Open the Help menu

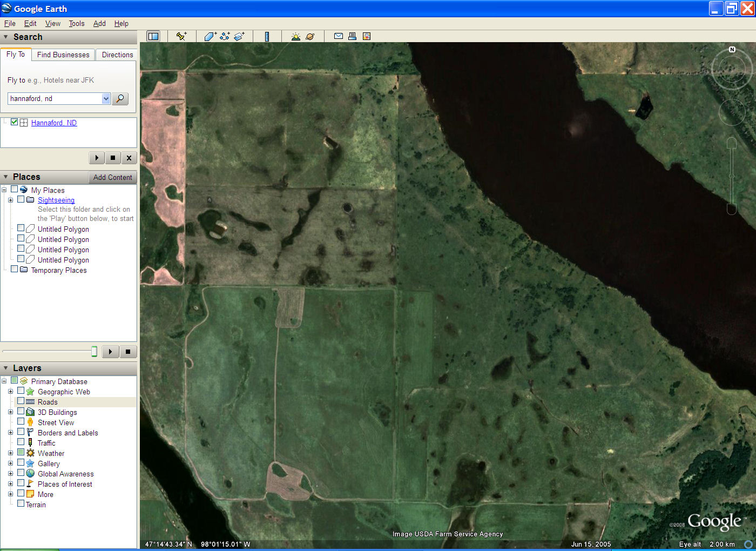[x=122, y=23]
